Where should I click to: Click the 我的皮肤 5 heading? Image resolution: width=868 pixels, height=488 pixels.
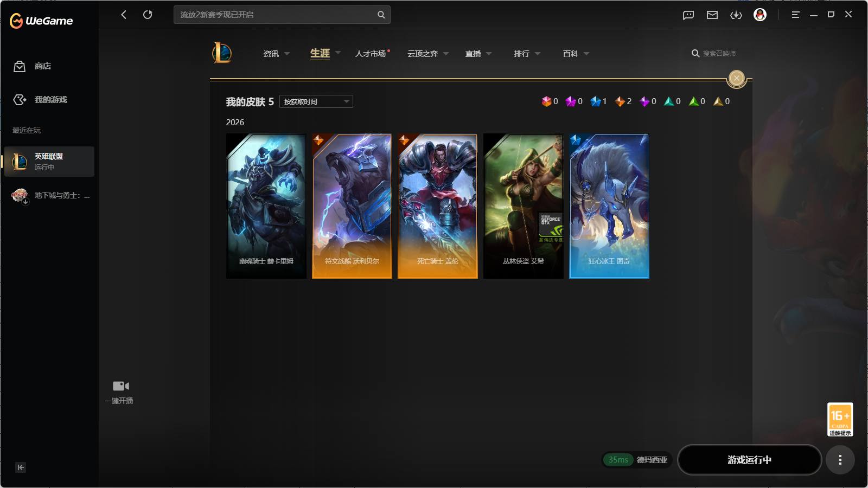(x=250, y=102)
